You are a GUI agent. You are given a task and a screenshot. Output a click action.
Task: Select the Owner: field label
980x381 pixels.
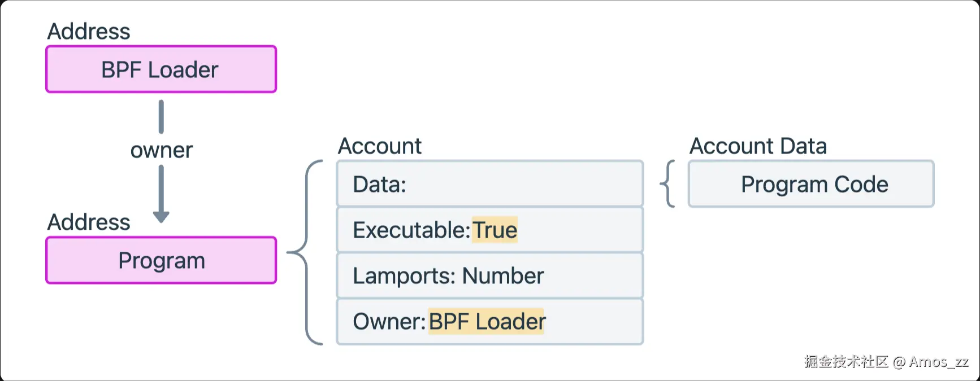(x=389, y=322)
